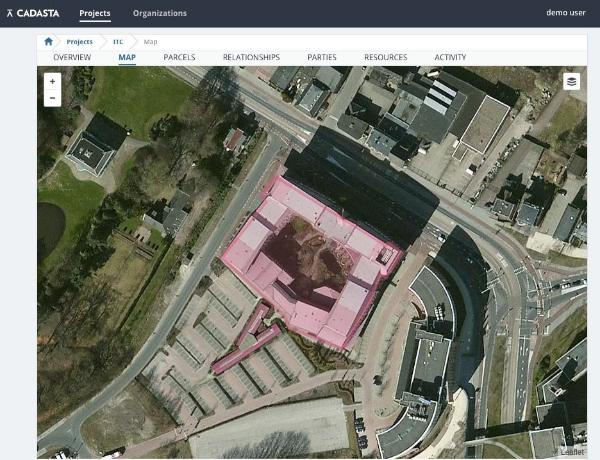The width and height of the screenshot is (600, 460).
Task: View the Relationships tab
Action: click(x=251, y=58)
